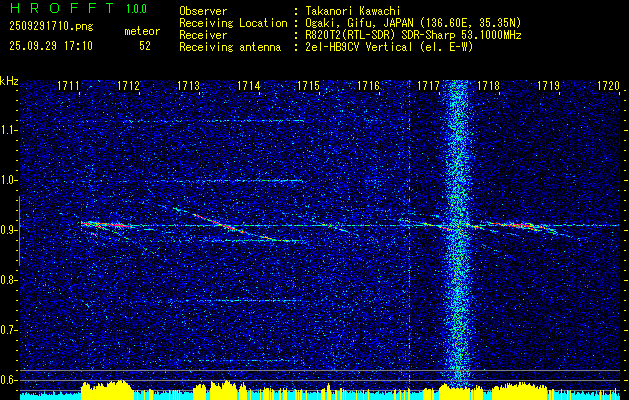
Task: Click the 1718 time marker
Action: coord(488,86)
